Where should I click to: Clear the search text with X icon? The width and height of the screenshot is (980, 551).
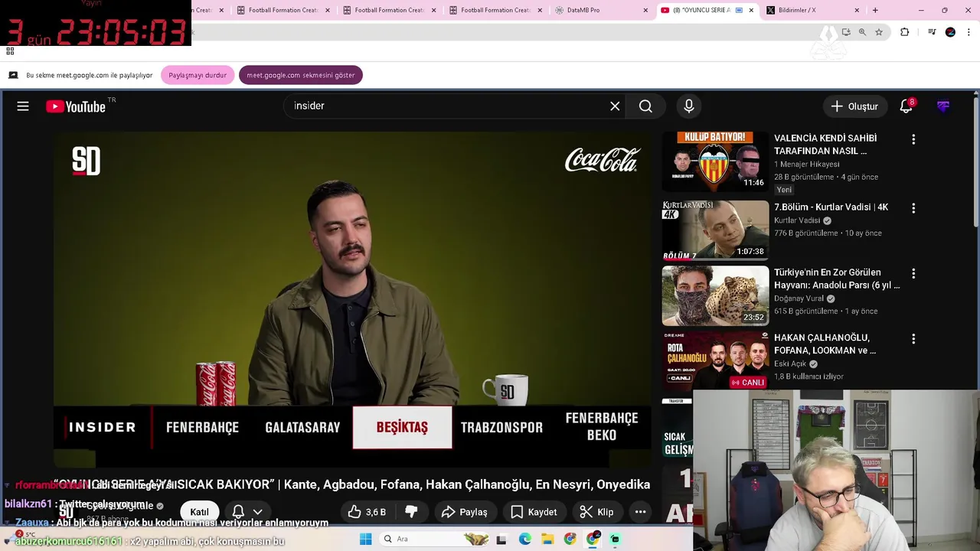tap(615, 106)
